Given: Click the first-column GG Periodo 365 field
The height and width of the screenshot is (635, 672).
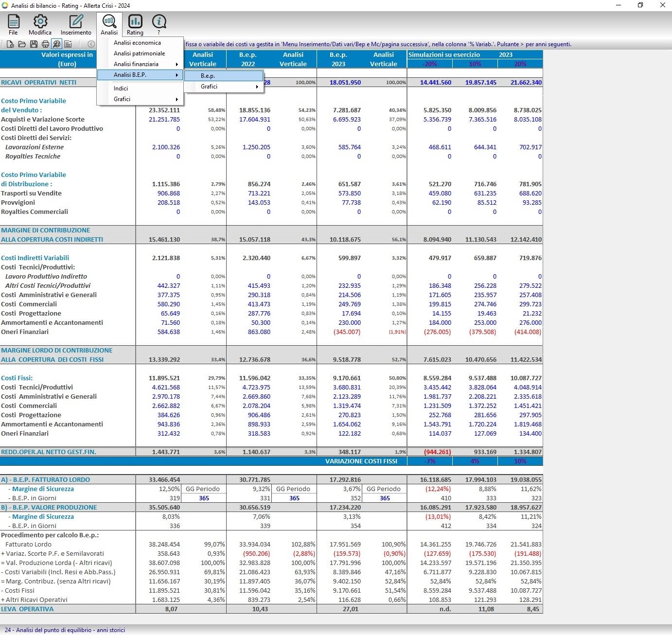Looking at the screenshot, I should point(204,498).
